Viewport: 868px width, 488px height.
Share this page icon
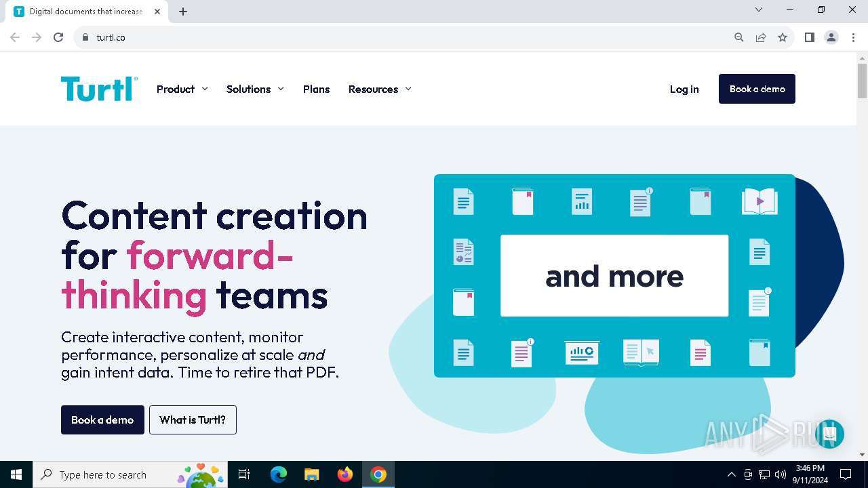click(761, 37)
